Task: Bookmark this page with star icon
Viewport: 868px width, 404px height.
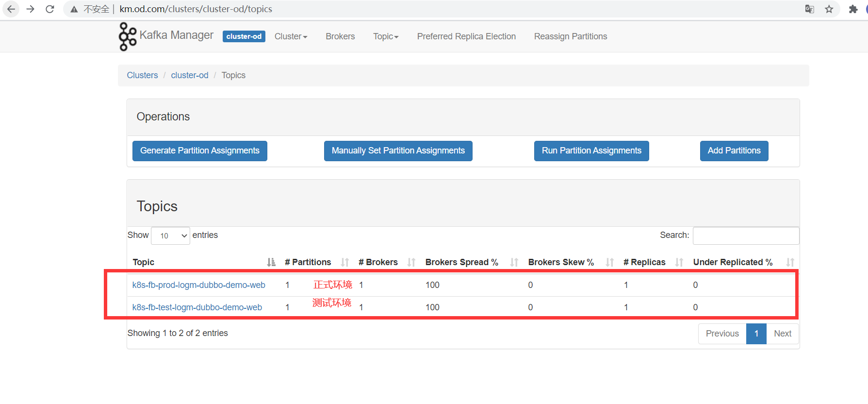Action: point(829,9)
